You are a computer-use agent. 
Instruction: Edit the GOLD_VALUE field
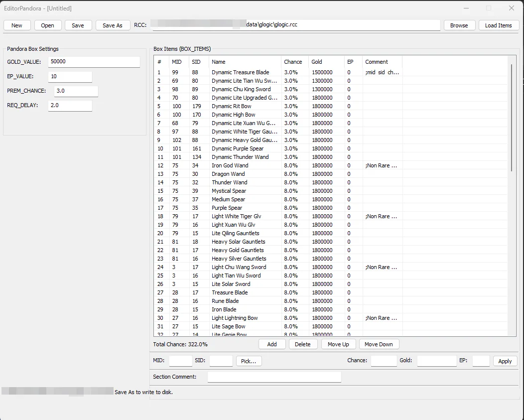[94, 62]
